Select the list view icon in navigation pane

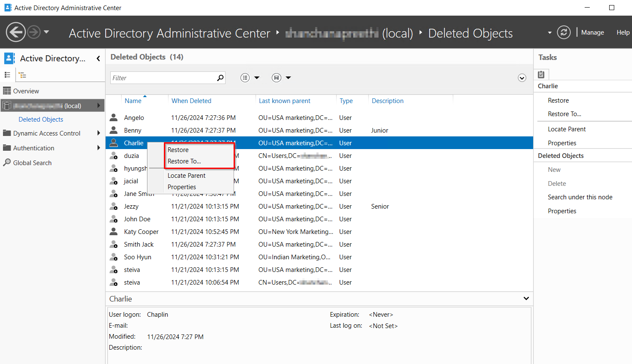point(7,75)
